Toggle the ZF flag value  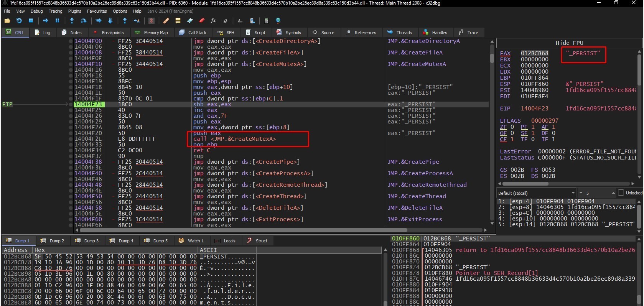512,127
